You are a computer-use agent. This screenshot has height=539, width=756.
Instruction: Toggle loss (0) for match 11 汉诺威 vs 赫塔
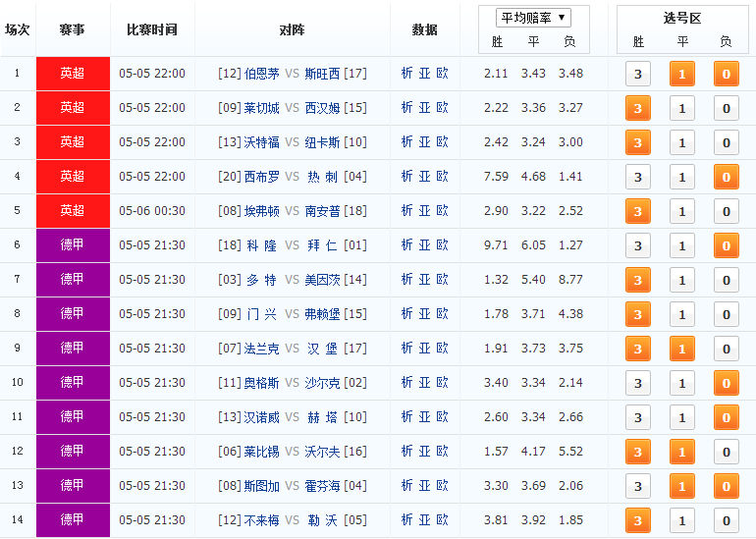tap(727, 417)
